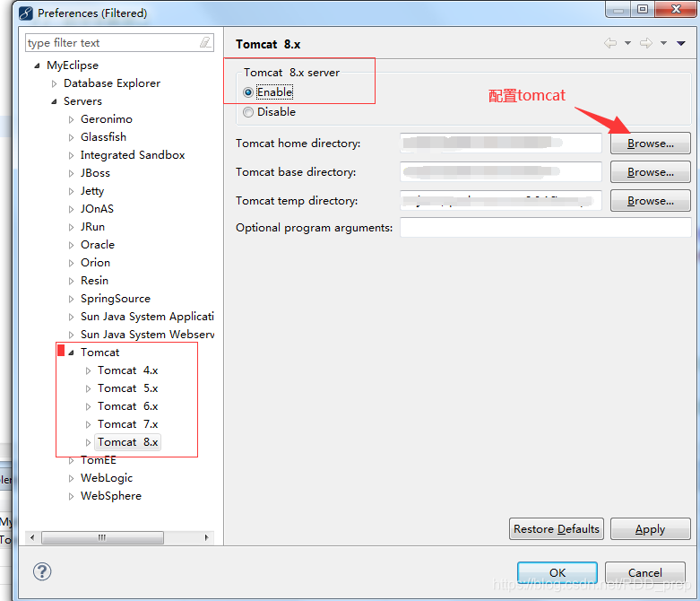Screen dimensions: 700x601
Task: Browse for Tomcat home directory
Action: point(650,144)
